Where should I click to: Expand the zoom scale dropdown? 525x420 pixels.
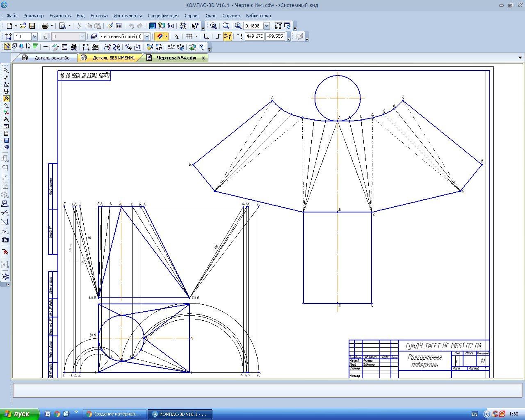267,26
